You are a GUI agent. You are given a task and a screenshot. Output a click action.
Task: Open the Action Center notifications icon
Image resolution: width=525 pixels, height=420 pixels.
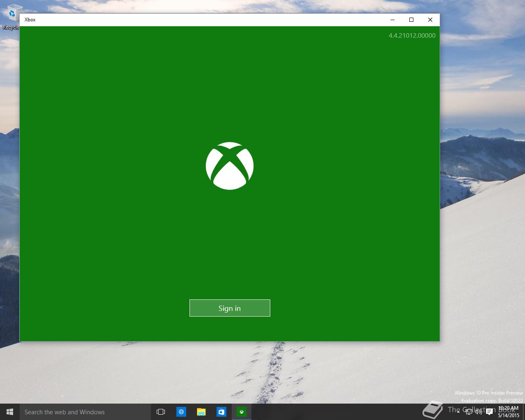[x=489, y=412]
